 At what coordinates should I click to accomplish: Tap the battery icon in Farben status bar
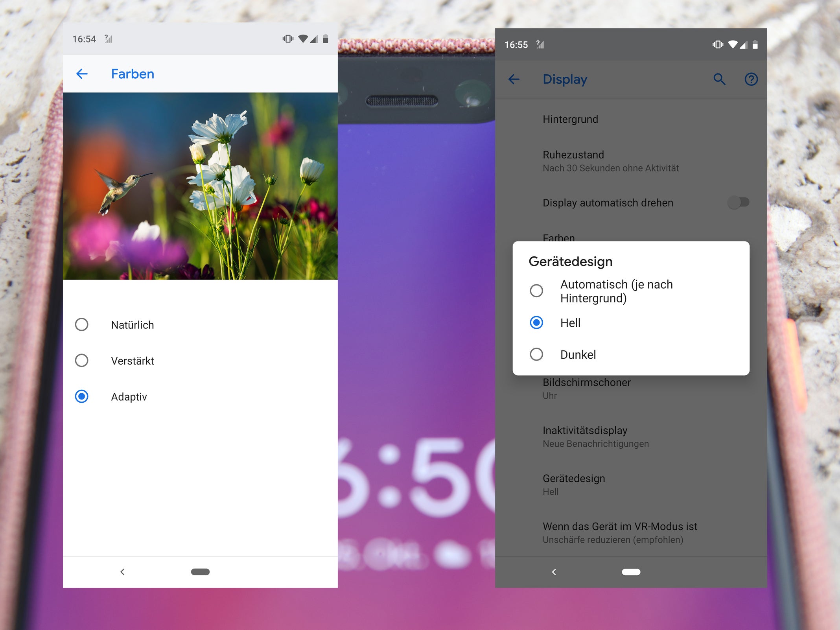pos(326,39)
